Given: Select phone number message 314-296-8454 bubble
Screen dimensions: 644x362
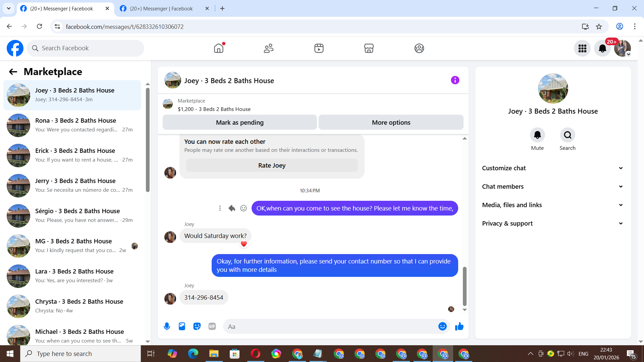Looking at the screenshot, I should 204,298.
